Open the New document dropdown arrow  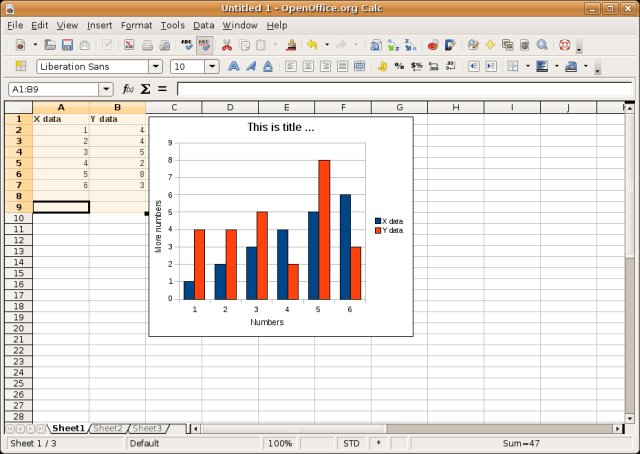click(x=35, y=45)
